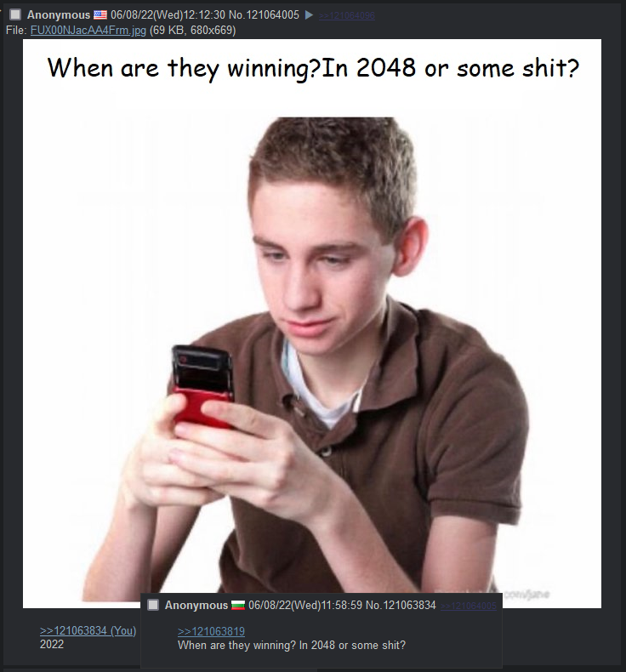Follow backlink >>121064096 in the top header

point(347,16)
